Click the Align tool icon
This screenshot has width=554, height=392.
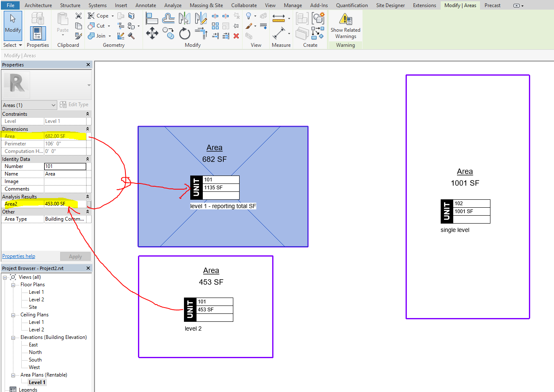pos(152,18)
